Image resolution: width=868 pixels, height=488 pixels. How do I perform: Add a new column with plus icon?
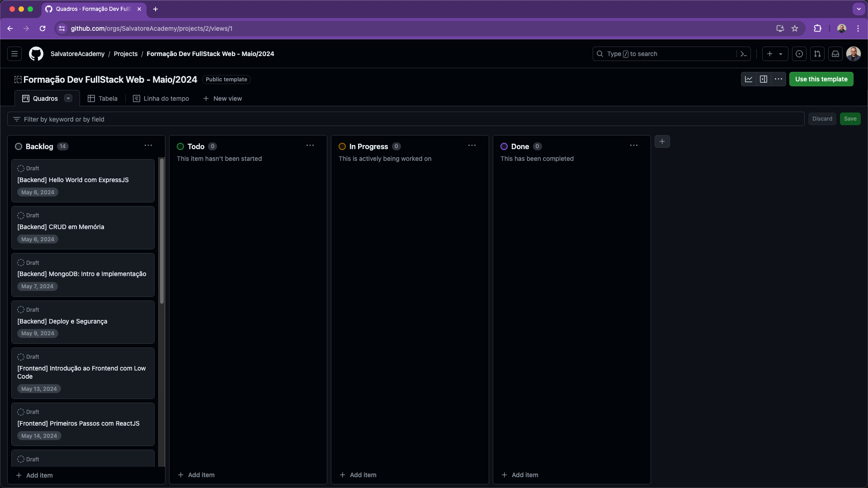[x=662, y=141]
